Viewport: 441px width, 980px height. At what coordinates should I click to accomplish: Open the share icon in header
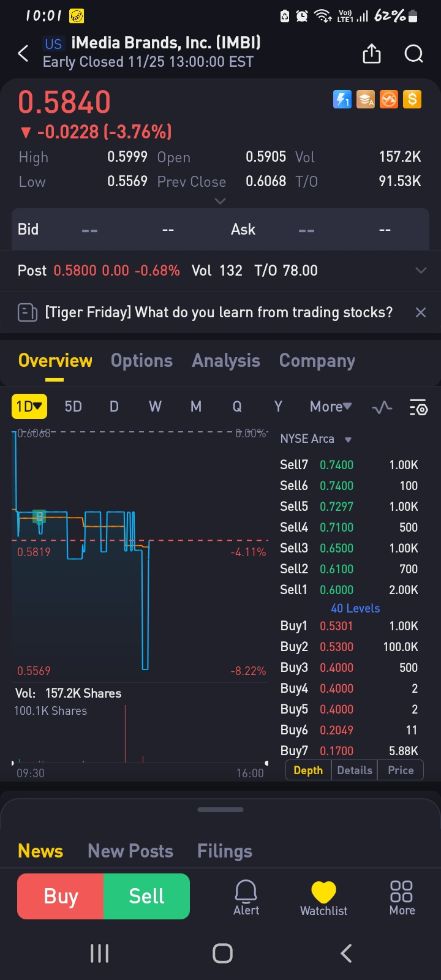[372, 54]
